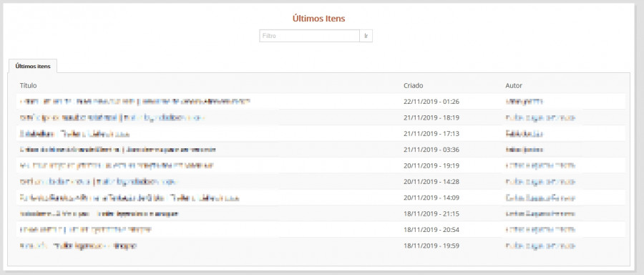
Task: Click the Ir button next to filter
Action: [366, 36]
